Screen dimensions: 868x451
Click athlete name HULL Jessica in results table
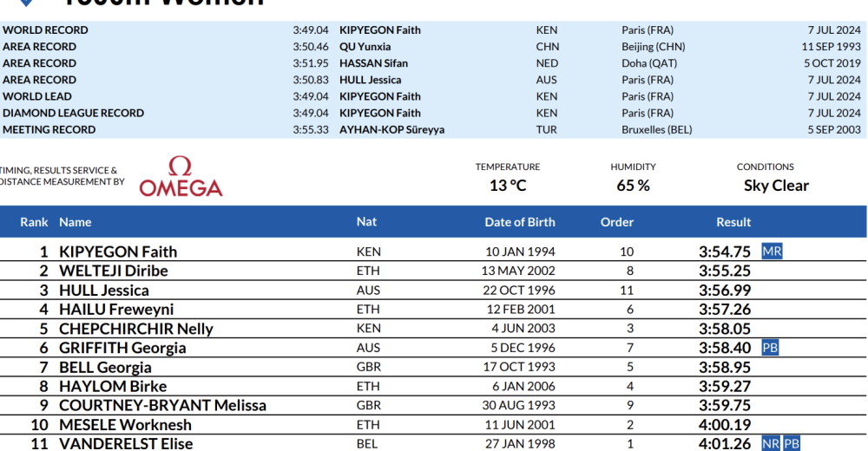pos(104,291)
